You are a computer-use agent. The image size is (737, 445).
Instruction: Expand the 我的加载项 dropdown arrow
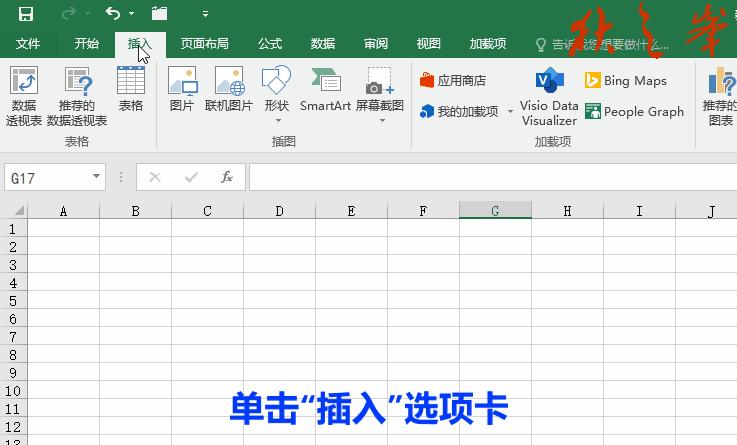tap(510, 112)
